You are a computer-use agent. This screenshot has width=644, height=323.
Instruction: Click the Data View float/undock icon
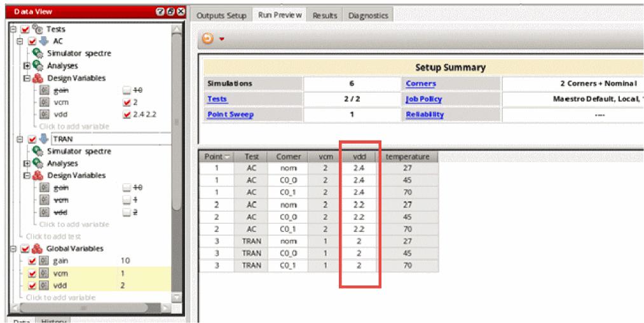(170, 11)
